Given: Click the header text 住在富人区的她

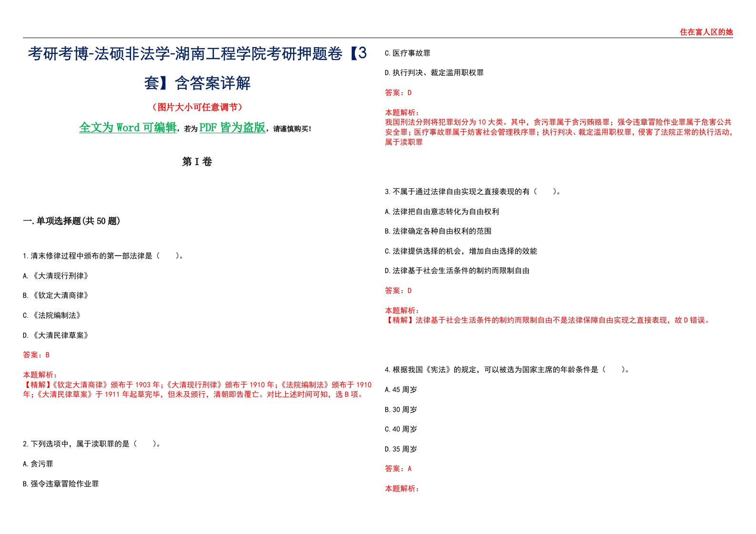Looking at the screenshot, I should click(x=706, y=32).
